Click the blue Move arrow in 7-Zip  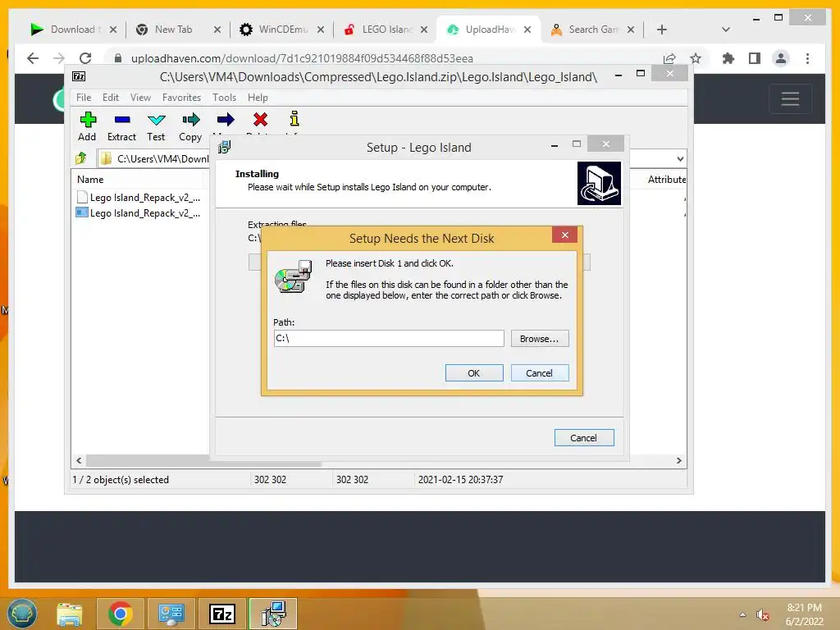[226, 120]
